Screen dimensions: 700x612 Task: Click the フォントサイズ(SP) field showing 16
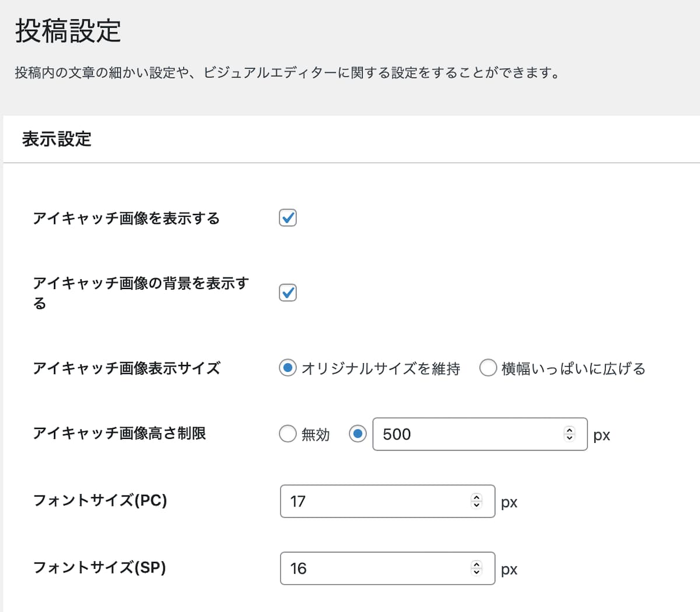[x=387, y=568]
